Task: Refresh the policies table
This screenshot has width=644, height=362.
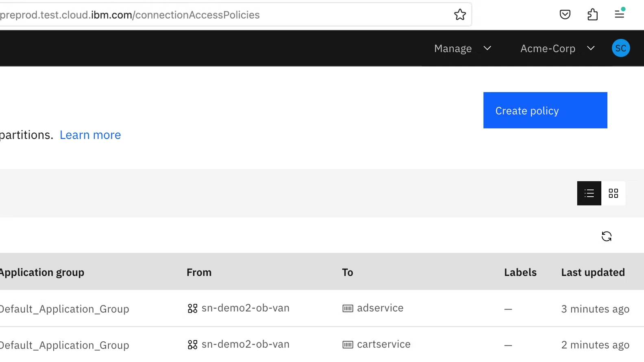Action: click(606, 236)
